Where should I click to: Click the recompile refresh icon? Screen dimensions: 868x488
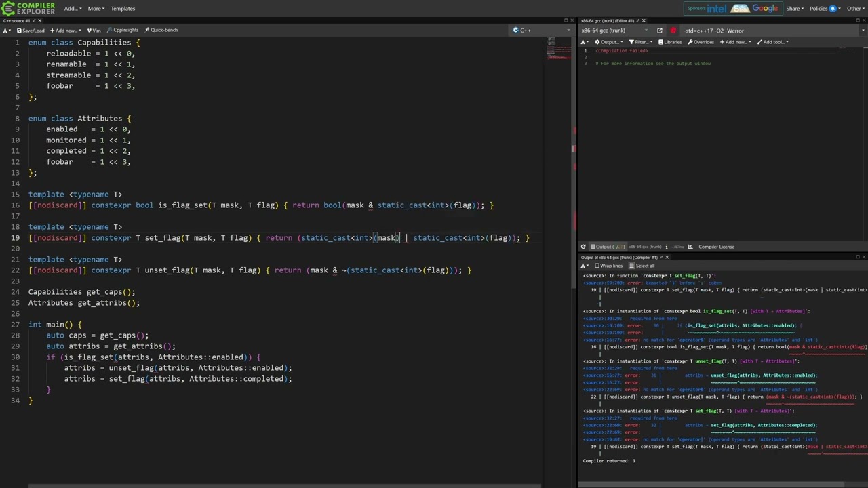pyautogui.click(x=583, y=247)
